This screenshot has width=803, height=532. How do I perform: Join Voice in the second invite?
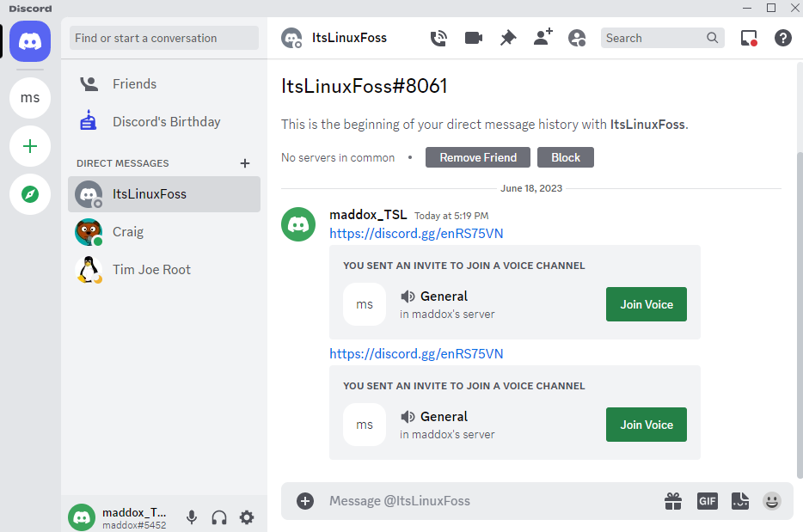click(x=647, y=425)
